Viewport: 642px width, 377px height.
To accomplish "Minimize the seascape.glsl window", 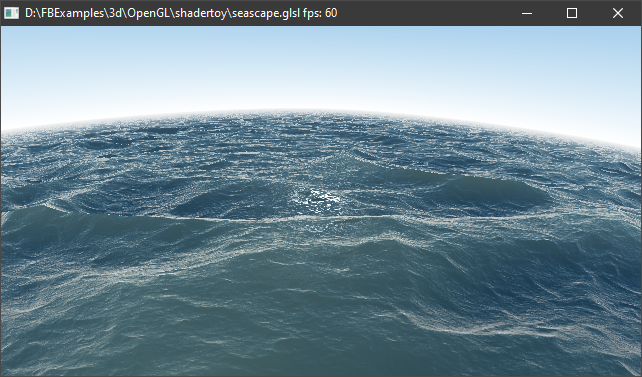I will (x=527, y=13).
